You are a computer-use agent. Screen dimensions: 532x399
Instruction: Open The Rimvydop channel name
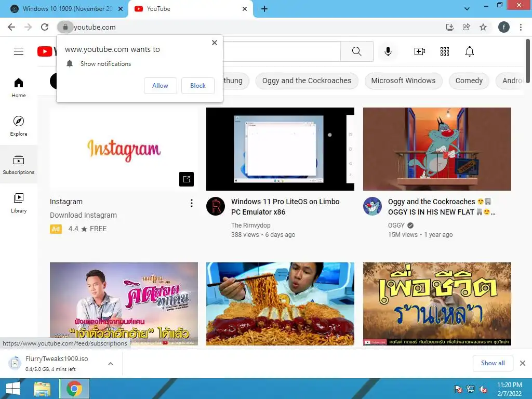(x=251, y=225)
